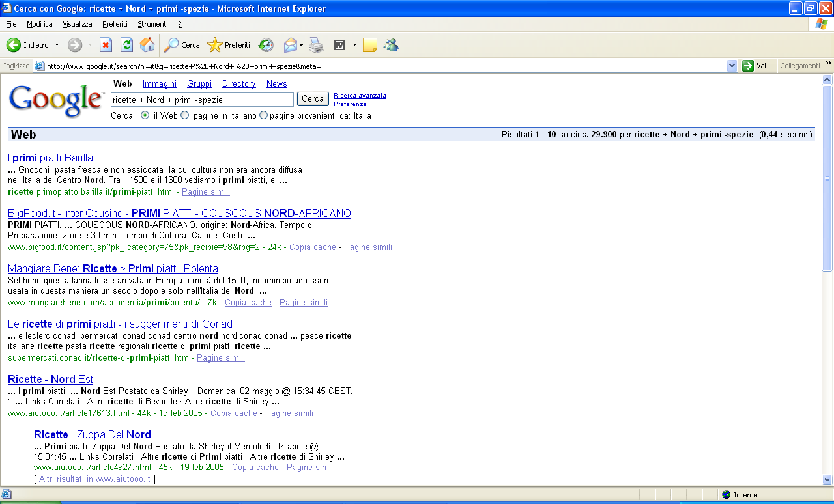Open 'Altri risultati in www.aiutooo.it' link
The width and height of the screenshot is (834, 504).
pyautogui.click(x=94, y=479)
